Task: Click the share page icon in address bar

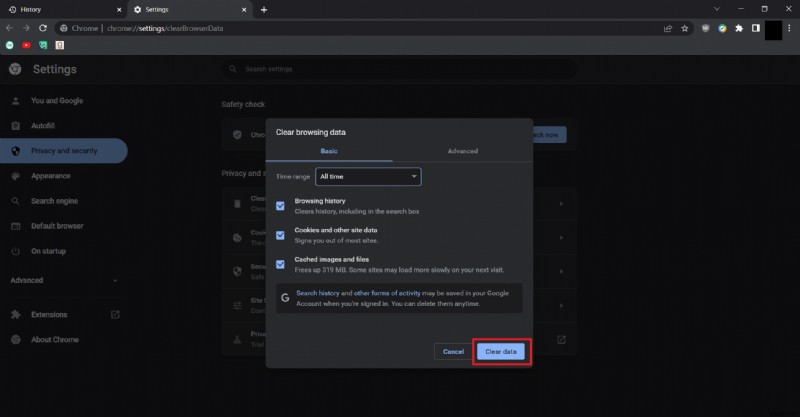Action: [x=667, y=28]
